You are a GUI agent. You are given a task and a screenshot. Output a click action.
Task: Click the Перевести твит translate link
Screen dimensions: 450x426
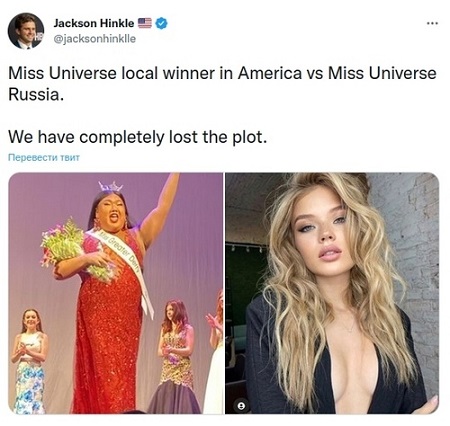(44, 157)
